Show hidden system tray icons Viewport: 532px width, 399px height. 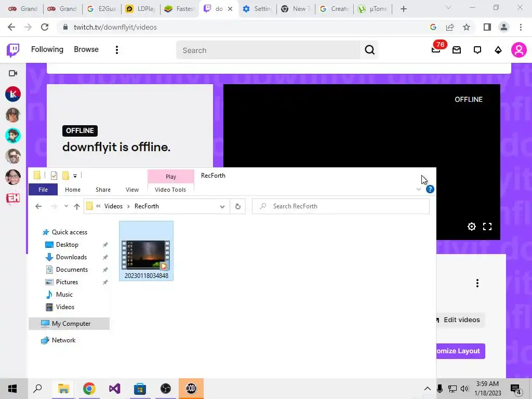428,389
